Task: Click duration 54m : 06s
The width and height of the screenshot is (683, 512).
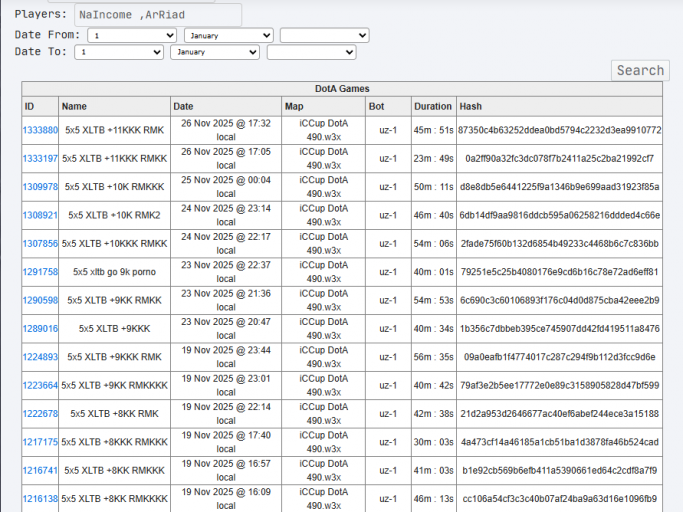Action: [433, 243]
